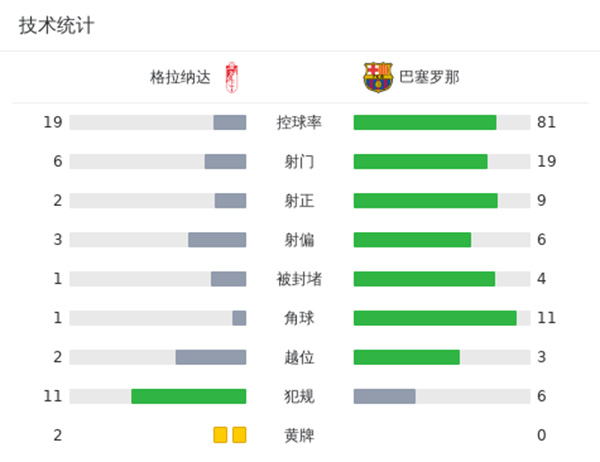
Task: Click the 射正 stat label
Action: 299,201
